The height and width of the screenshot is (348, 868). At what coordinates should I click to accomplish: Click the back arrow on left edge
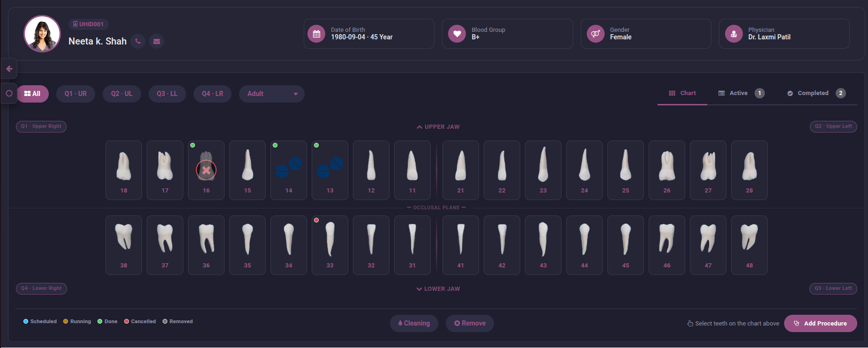pos(9,69)
